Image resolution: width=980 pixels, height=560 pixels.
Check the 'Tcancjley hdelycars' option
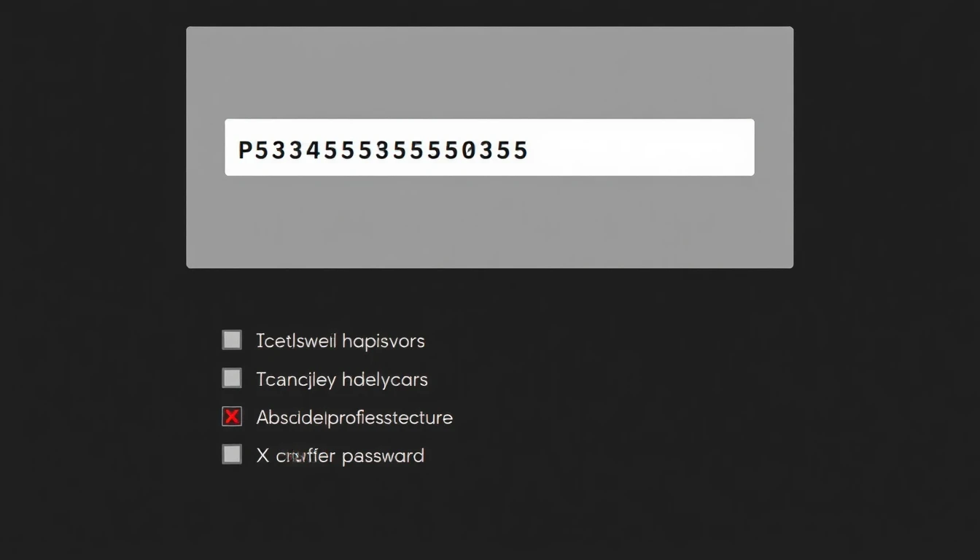(x=231, y=377)
